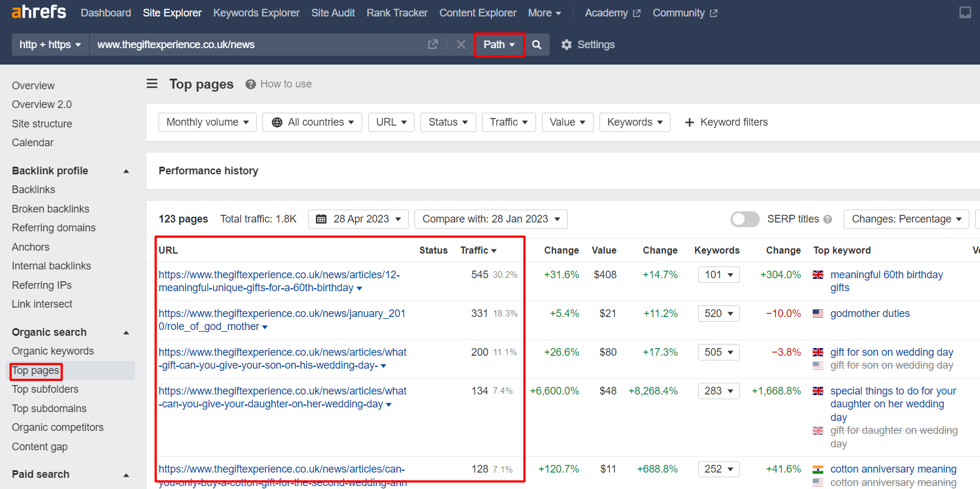
Task: Click the How to use help icon
Action: [x=251, y=84]
